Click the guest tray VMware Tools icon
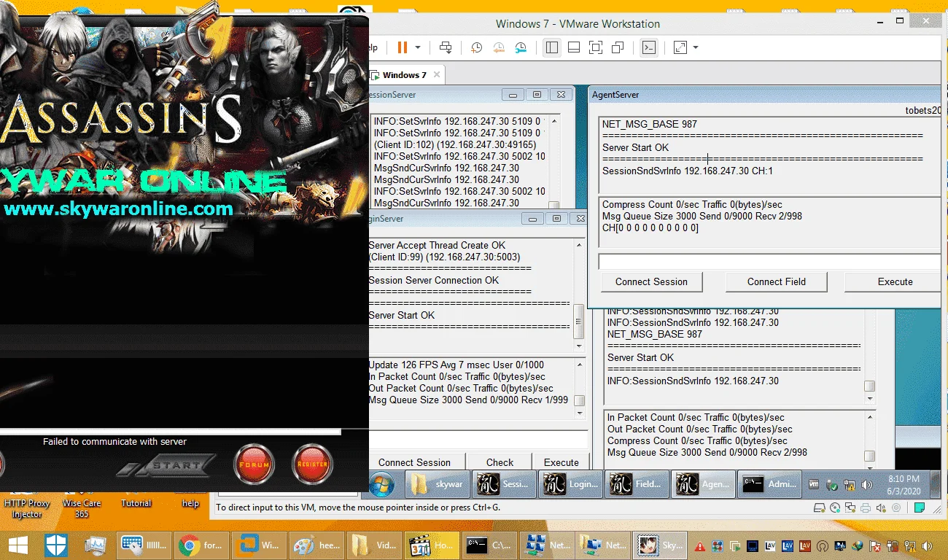 [814, 484]
